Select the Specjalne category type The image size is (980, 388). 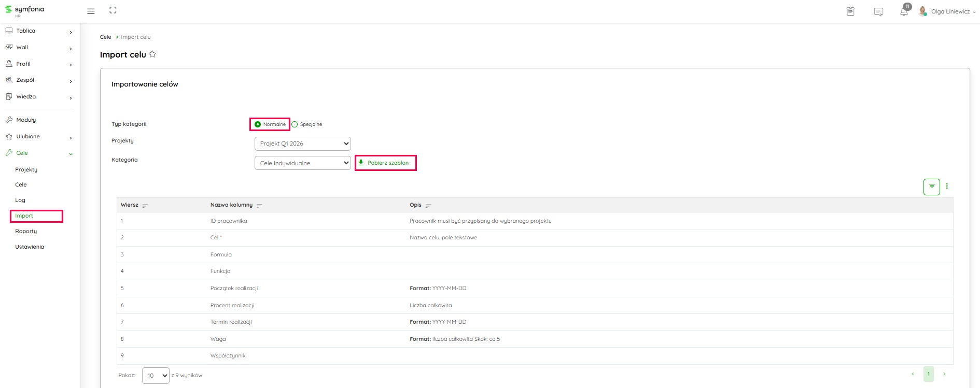point(295,124)
